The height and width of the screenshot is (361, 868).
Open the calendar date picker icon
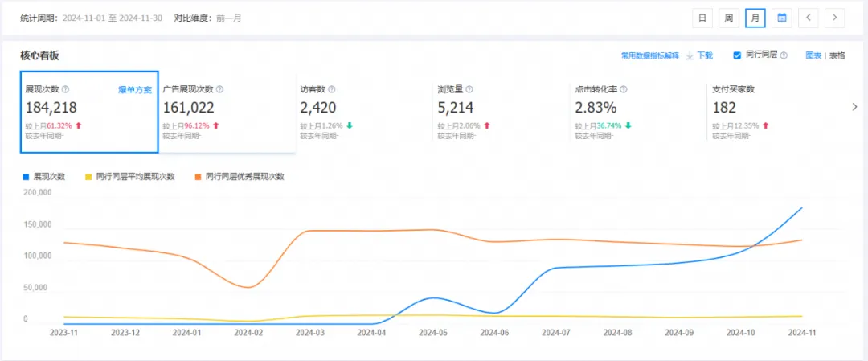tap(781, 18)
